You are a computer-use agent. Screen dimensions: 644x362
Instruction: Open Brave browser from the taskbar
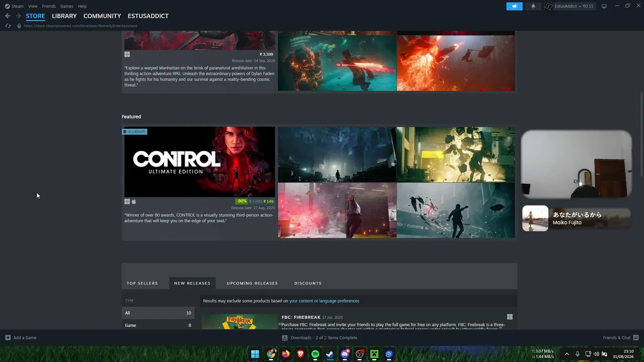(301, 354)
